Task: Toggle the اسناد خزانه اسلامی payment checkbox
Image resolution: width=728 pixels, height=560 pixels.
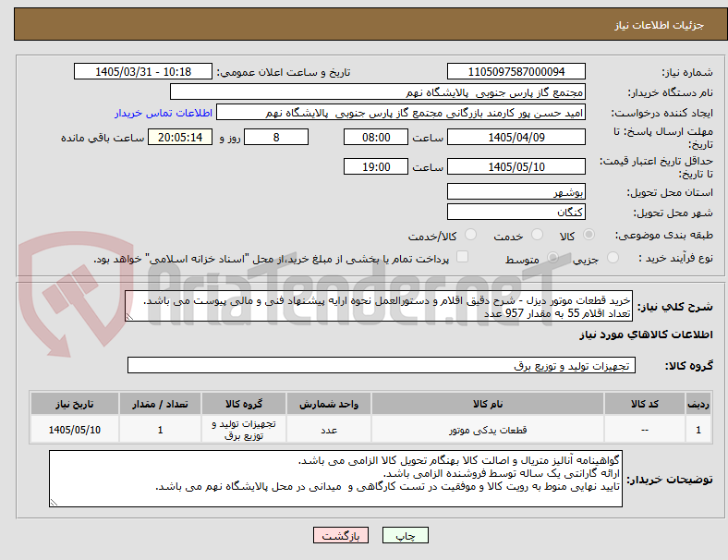Action: pyautogui.click(x=463, y=257)
